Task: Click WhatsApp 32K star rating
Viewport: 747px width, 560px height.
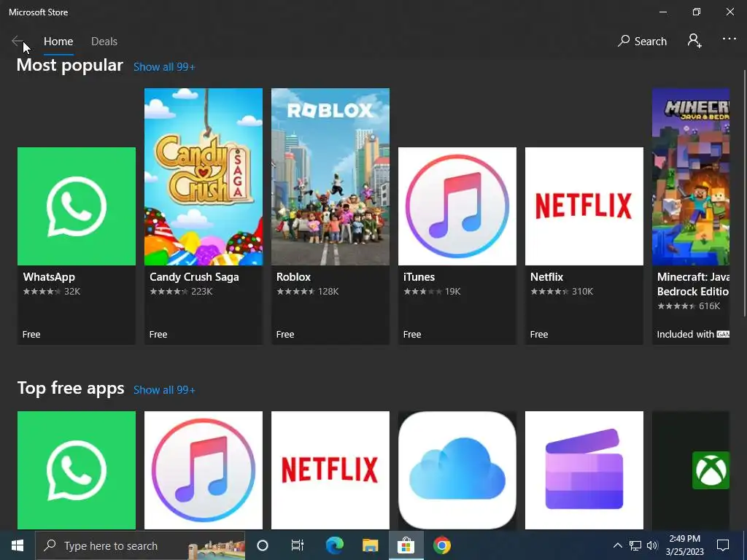Action: point(52,292)
